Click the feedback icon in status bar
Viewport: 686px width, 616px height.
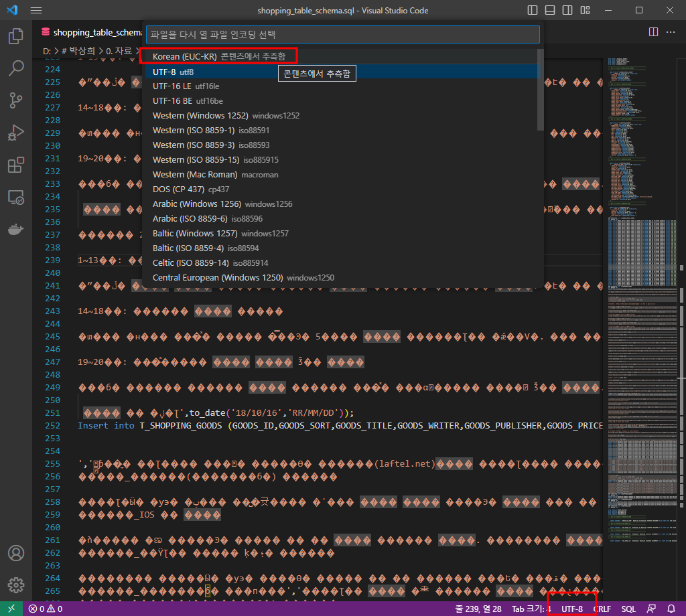point(651,609)
